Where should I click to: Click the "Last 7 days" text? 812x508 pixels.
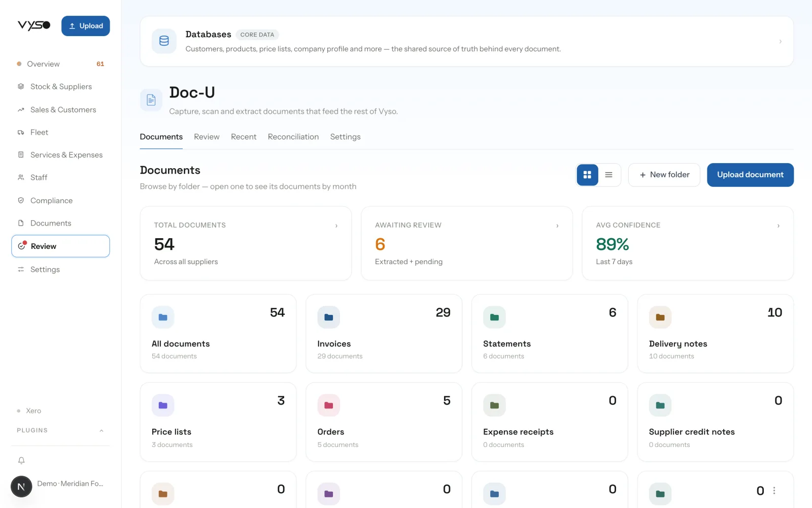(x=614, y=262)
